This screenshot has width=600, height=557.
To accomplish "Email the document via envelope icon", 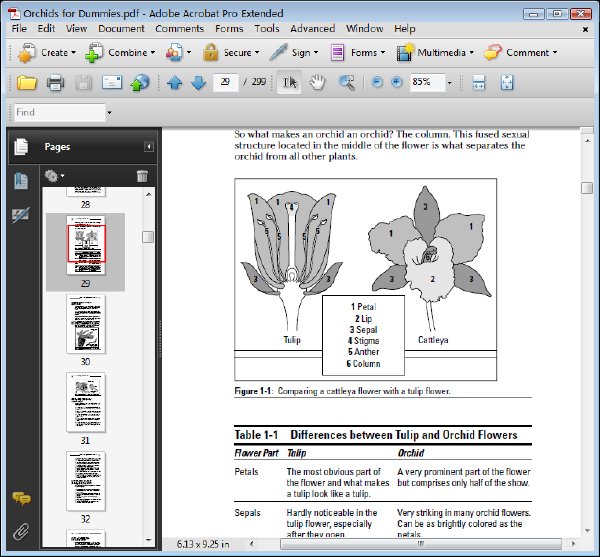I will click(x=112, y=83).
